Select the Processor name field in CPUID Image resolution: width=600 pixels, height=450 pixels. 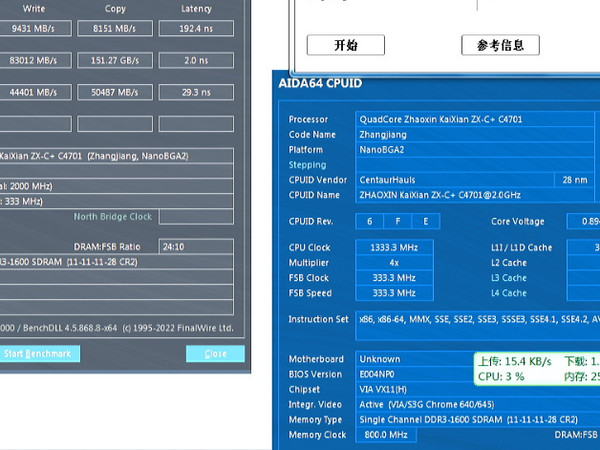(474, 119)
